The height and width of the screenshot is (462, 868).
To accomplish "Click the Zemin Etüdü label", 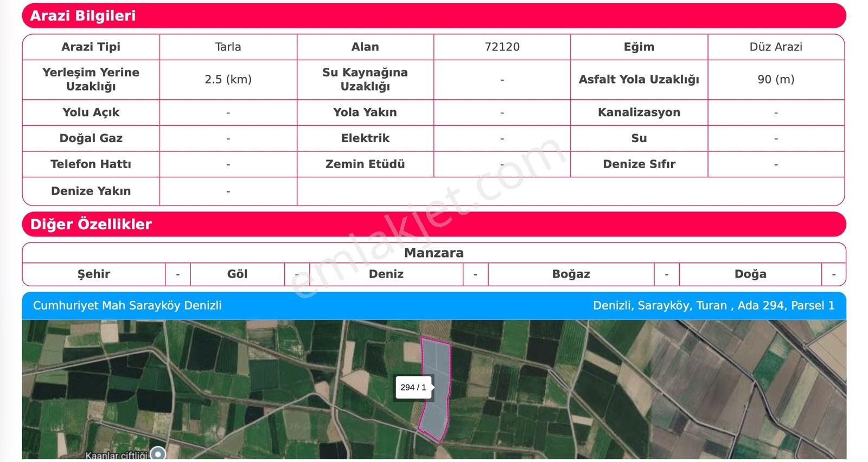I will (365, 164).
